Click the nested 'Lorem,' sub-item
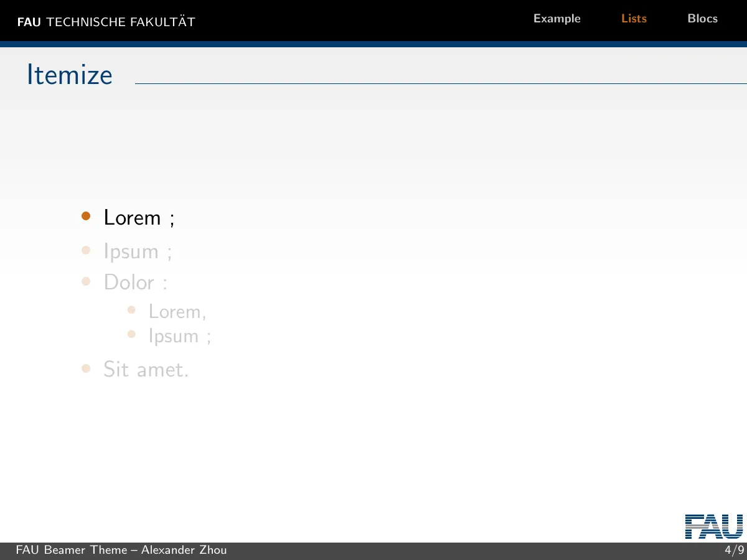Viewport: 747px width, 560px height. click(177, 311)
